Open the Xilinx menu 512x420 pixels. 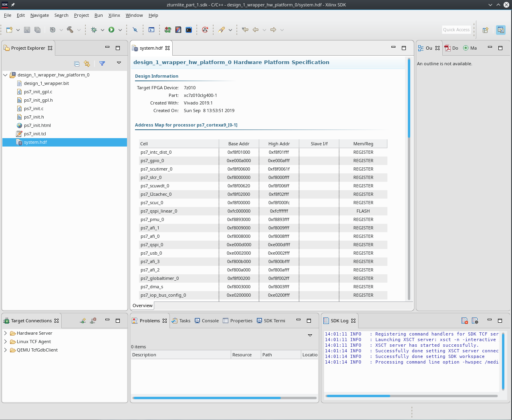[x=114, y=15]
